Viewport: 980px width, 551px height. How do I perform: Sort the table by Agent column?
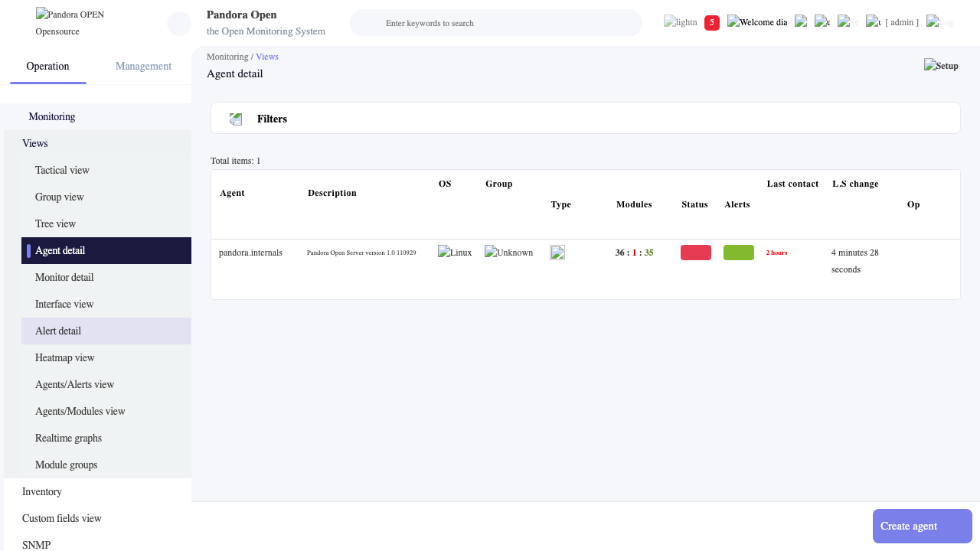[232, 193]
